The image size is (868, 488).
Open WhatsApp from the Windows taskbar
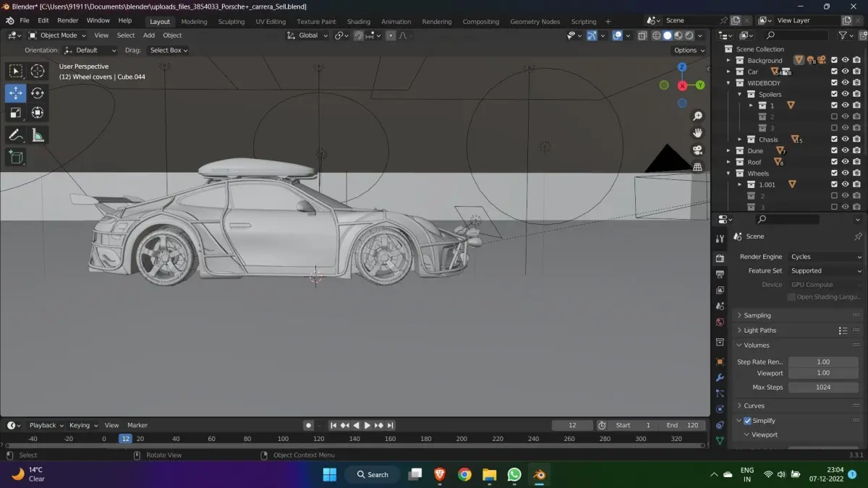pos(514,475)
